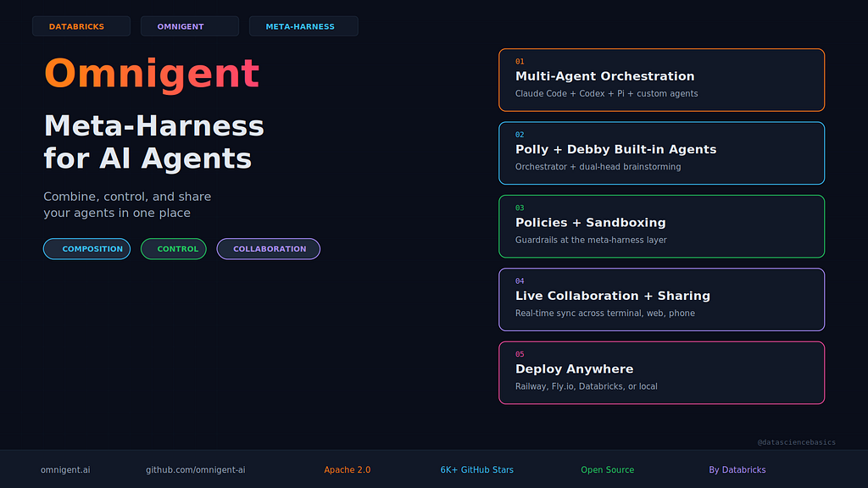Choose the COLLABORATION pill button
868x488 pixels.
(269, 249)
